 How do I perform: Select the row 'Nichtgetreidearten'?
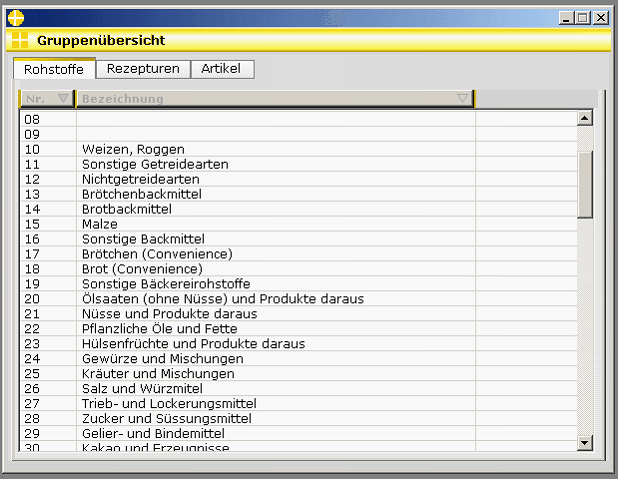299,179
